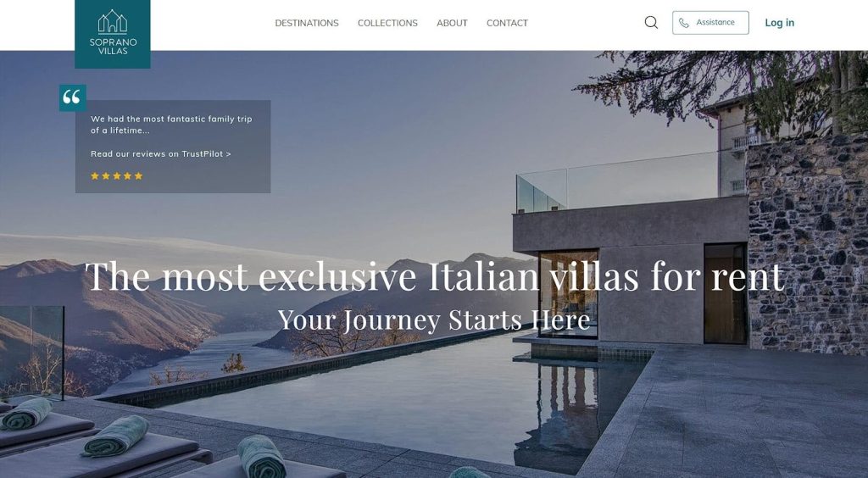Image resolution: width=868 pixels, height=478 pixels.
Task: Go to the About page
Action: 452,23
